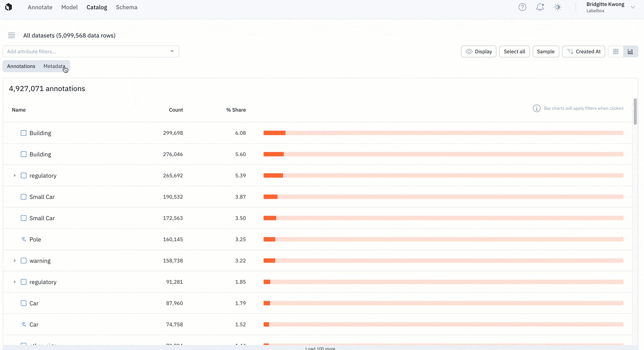Switch to grid view icon

click(616, 51)
